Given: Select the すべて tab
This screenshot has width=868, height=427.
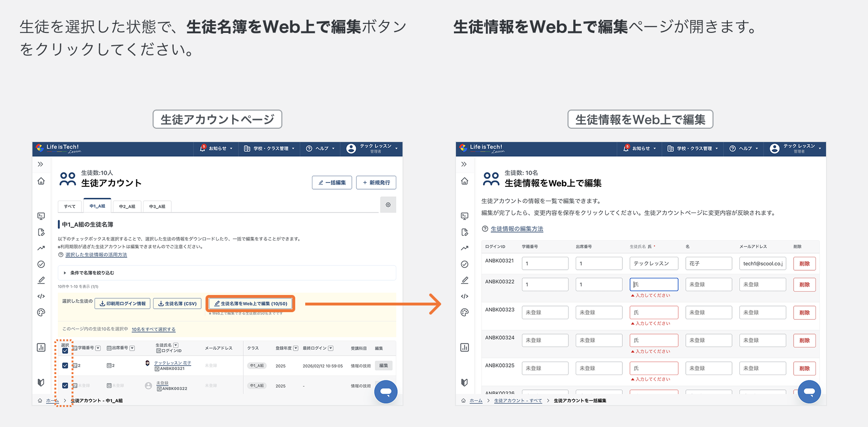Looking at the screenshot, I should [70, 206].
